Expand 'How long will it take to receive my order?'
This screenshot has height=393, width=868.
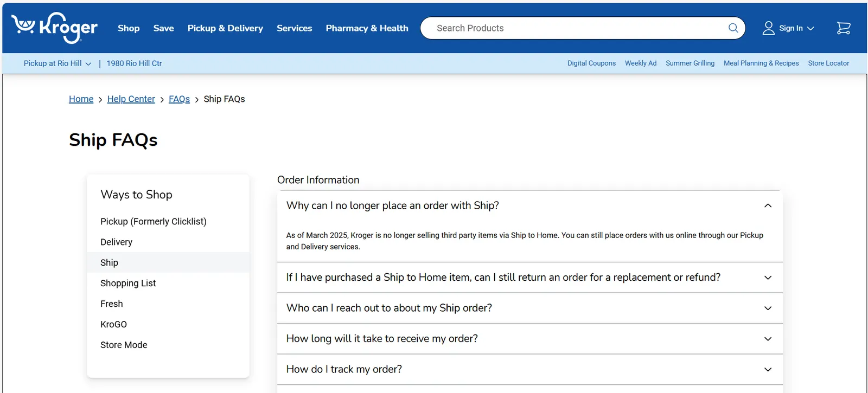click(529, 339)
